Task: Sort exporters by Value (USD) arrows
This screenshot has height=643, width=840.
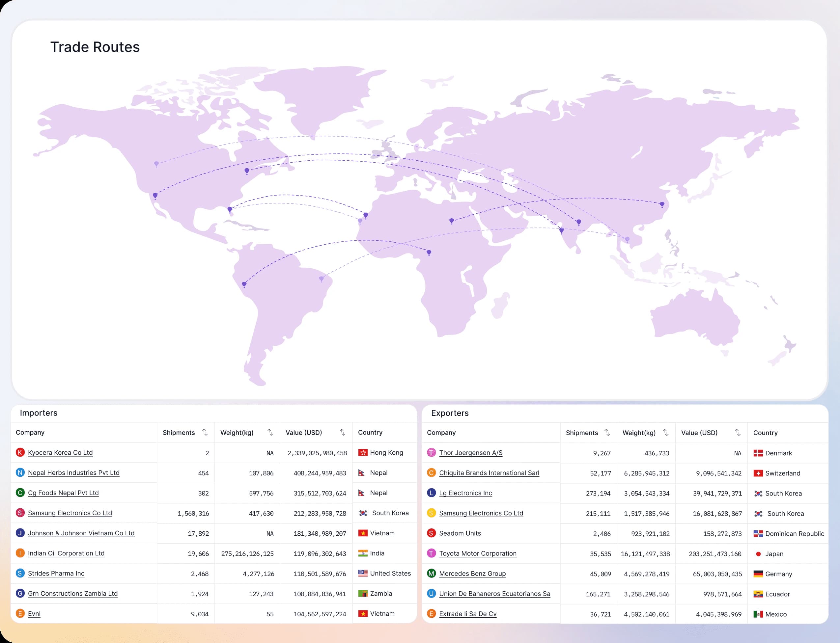Action: tap(738, 433)
